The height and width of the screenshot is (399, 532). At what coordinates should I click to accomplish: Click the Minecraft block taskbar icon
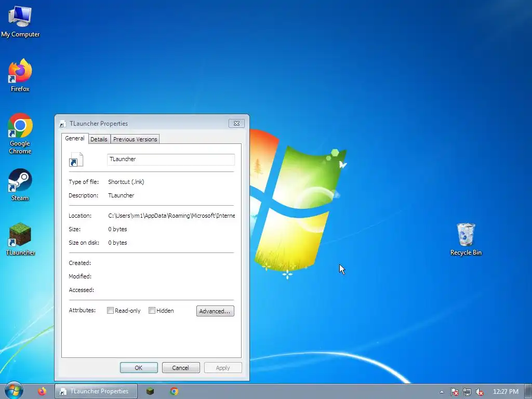coord(150,391)
